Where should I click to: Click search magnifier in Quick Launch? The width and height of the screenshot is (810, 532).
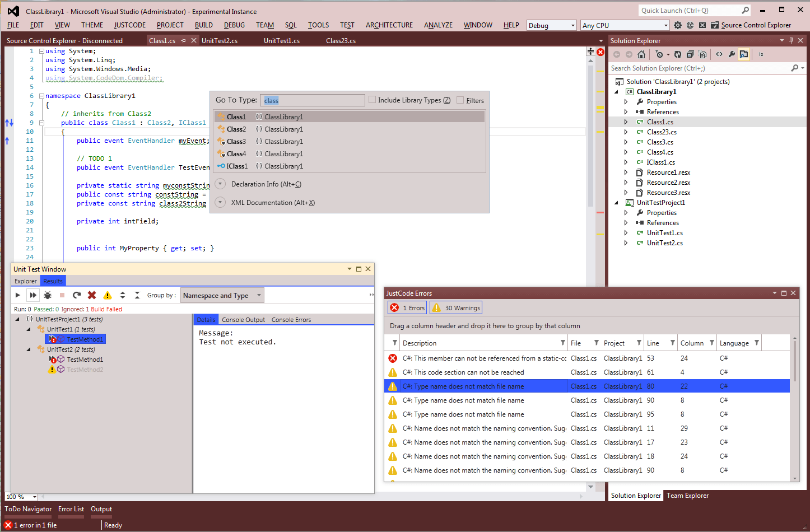[746, 11]
